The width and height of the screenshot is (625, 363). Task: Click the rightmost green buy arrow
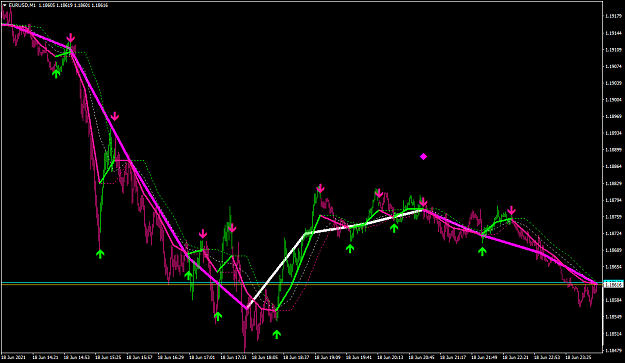[482, 251]
